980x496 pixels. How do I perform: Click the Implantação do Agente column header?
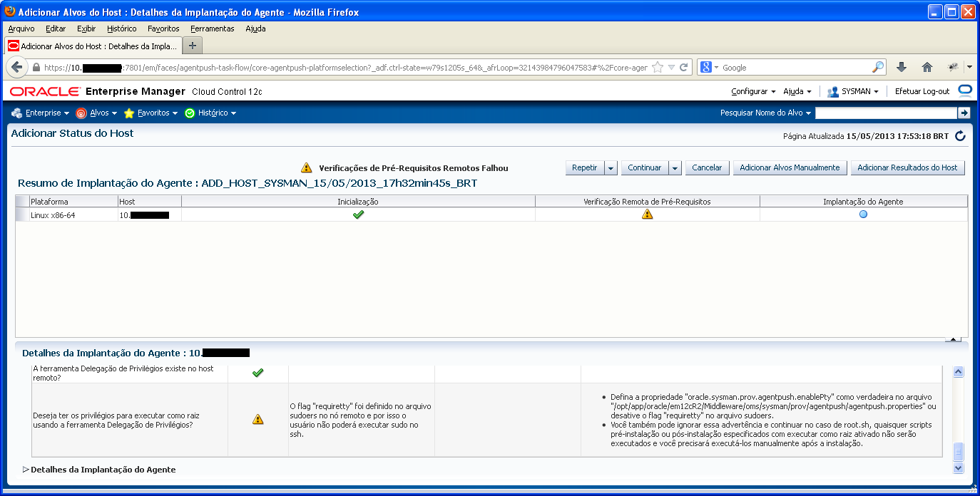coord(863,202)
